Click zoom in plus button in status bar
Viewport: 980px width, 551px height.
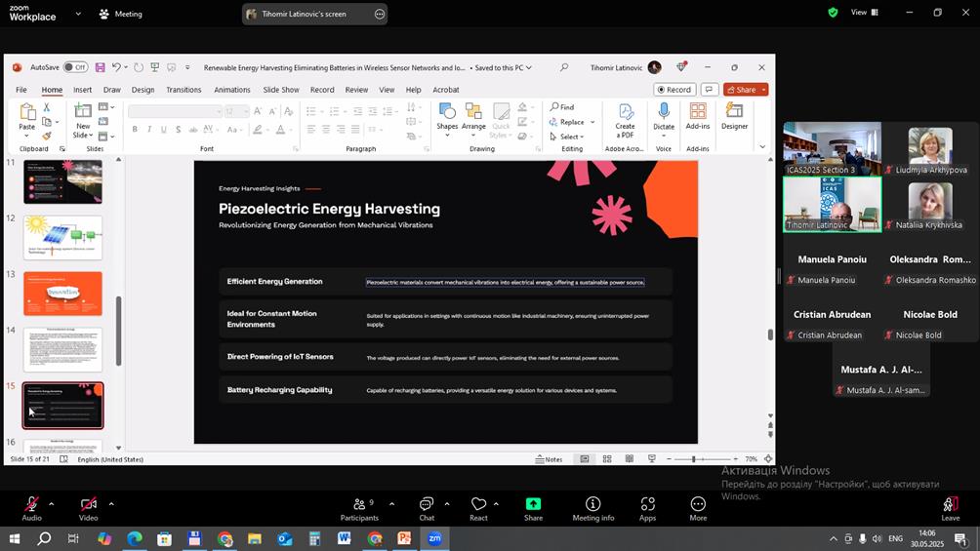coord(735,459)
